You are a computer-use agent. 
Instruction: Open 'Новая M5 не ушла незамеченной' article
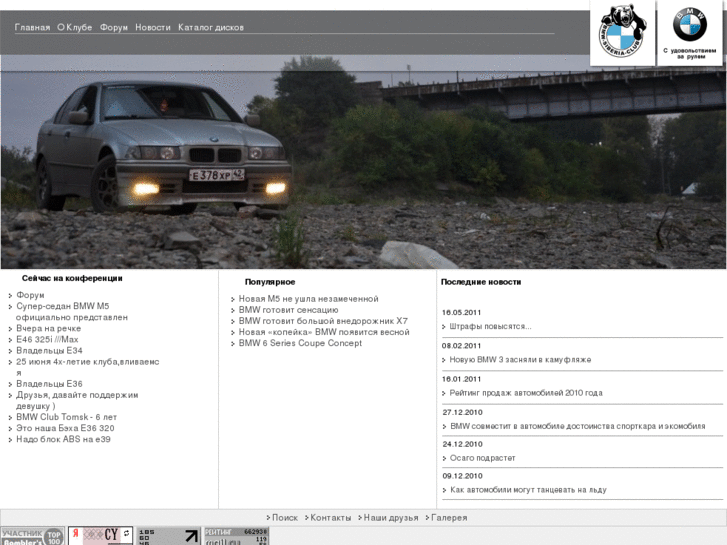pyautogui.click(x=308, y=299)
